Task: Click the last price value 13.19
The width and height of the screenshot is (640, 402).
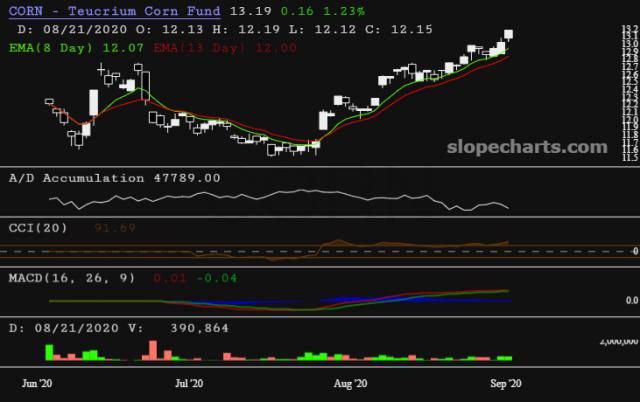Action: click(x=251, y=11)
